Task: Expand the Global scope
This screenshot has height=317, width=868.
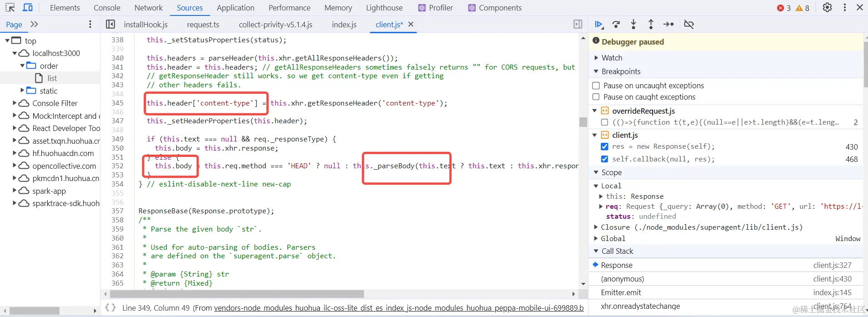Action: (x=596, y=238)
